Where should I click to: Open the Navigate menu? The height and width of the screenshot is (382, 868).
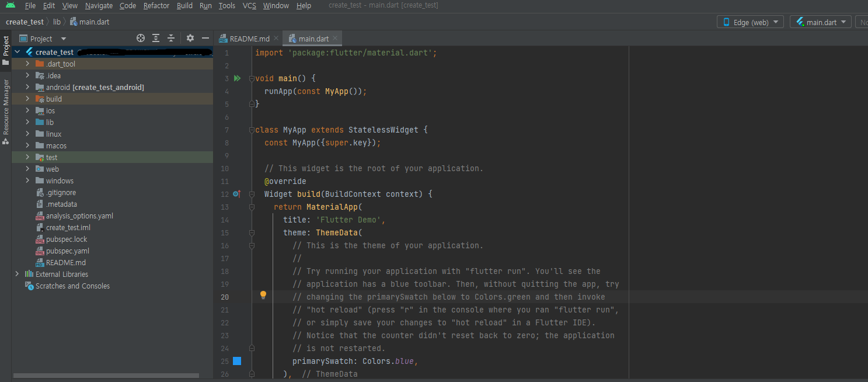99,5
